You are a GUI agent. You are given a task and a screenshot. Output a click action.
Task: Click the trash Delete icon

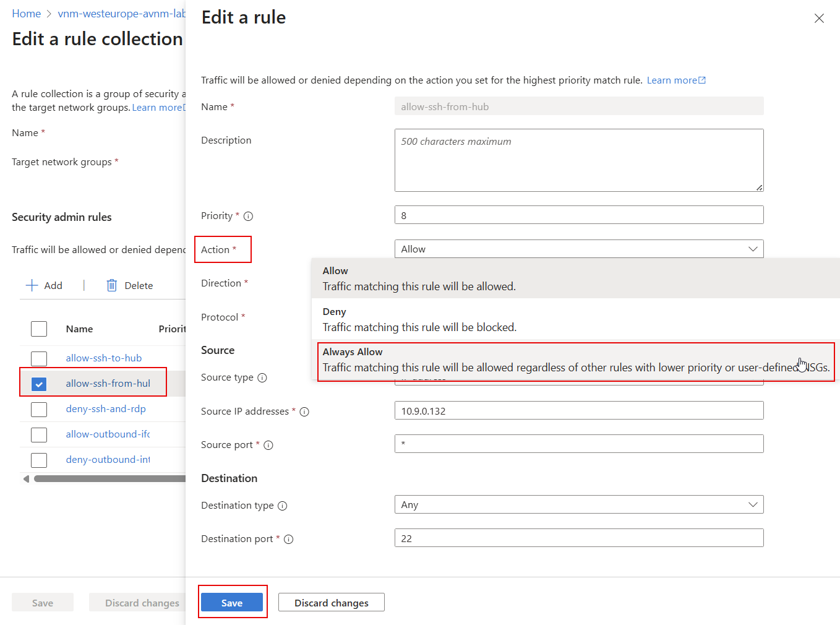point(112,285)
